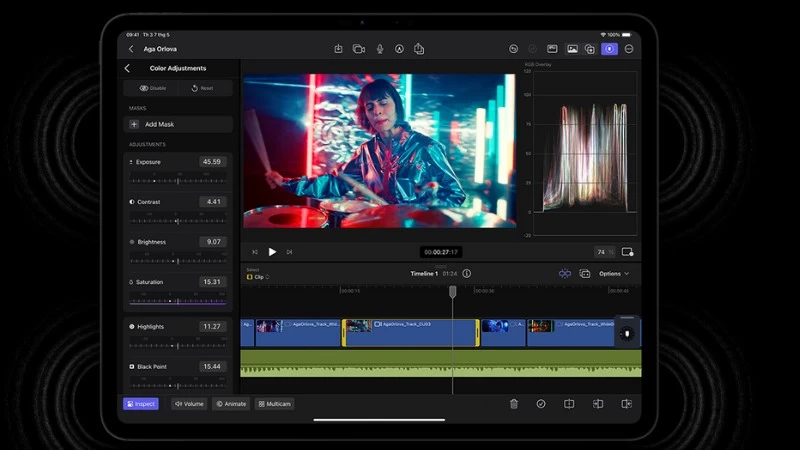800x450 pixels.
Task: Expand the Options dropdown
Action: [x=614, y=274]
